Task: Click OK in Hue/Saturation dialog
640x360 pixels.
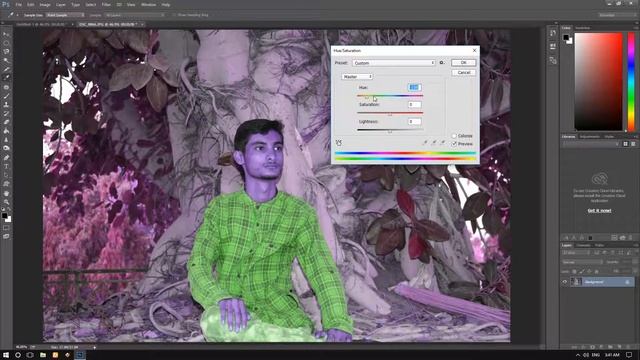Action: click(x=464, y=62)
